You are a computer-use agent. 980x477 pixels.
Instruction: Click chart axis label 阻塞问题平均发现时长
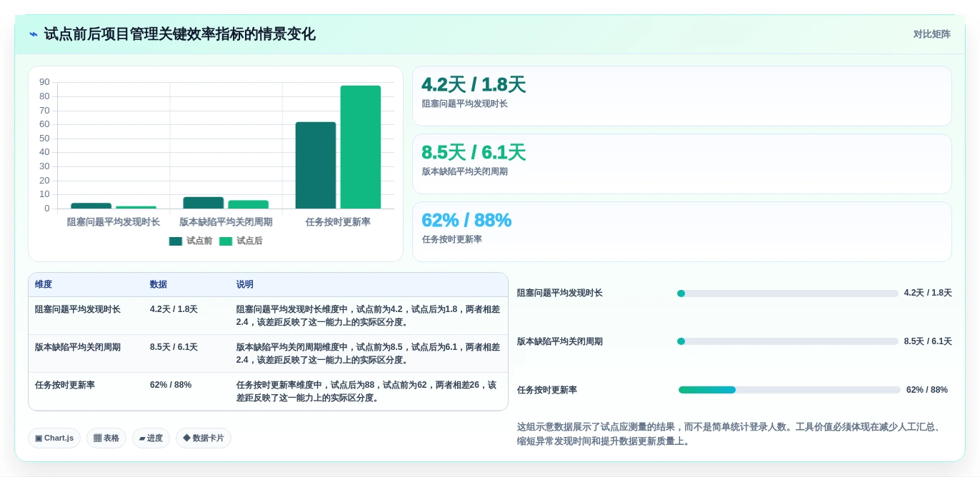(114, 222)
